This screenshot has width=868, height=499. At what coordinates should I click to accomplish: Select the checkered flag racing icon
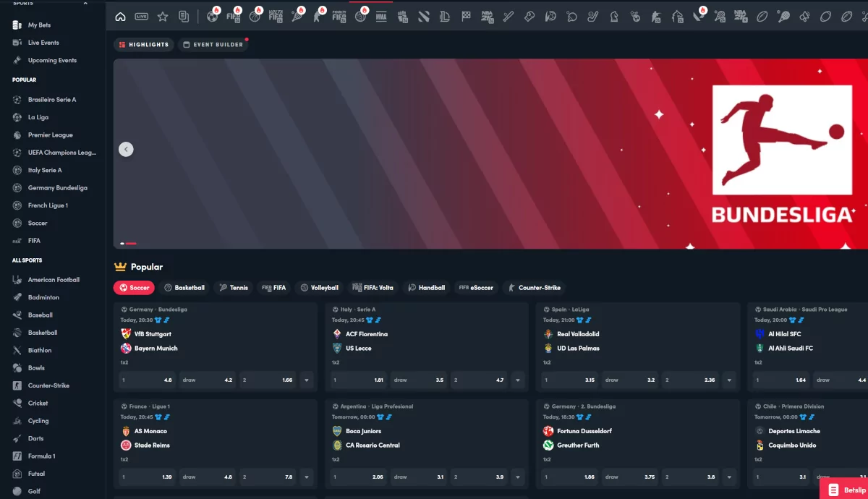pos(467,17)
